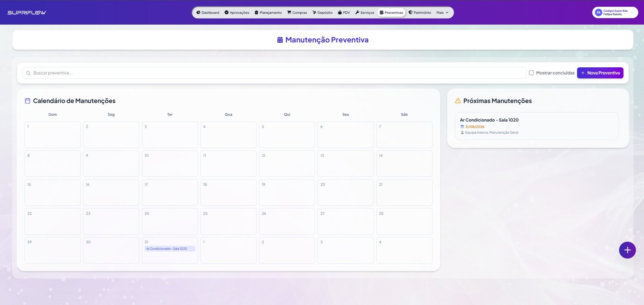Open the Patrimônio section
Image resolution: width=644 pixels, height=305 pixels.
coord(420,12)
